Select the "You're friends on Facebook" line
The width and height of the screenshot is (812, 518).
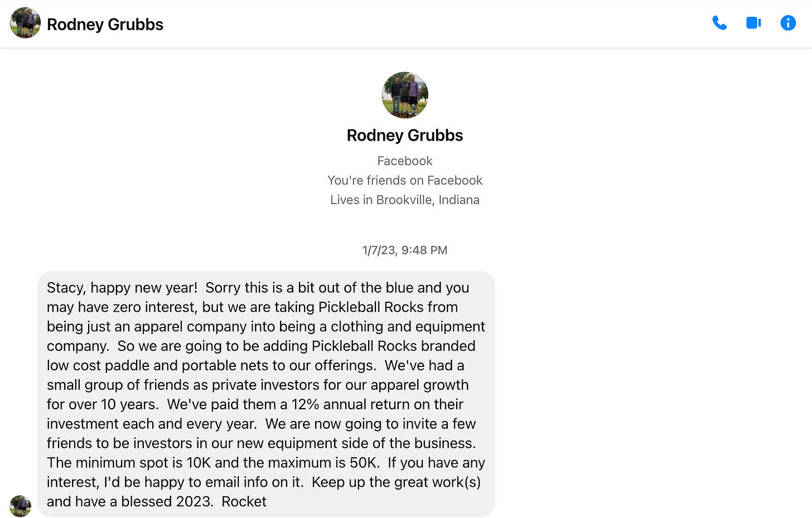(405, 181)
